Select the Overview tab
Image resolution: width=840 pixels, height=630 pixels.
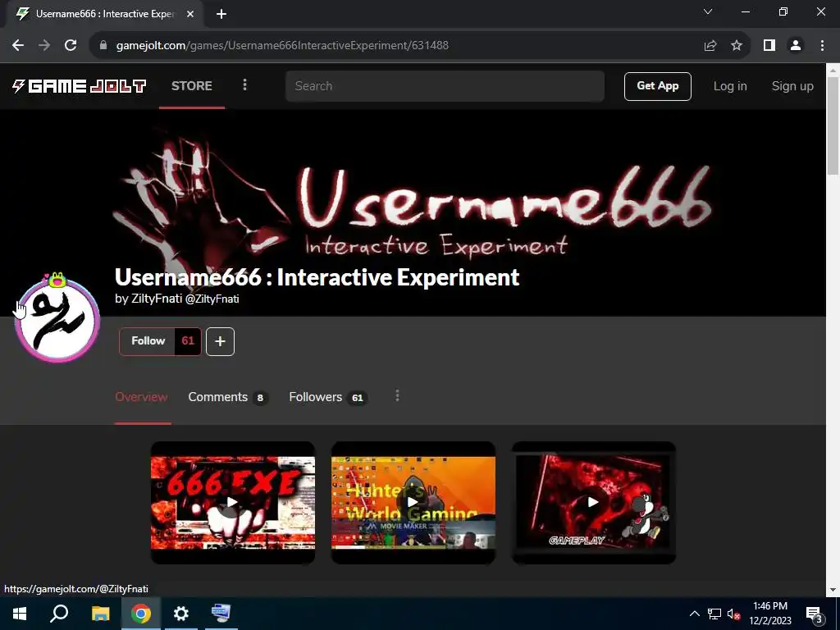click(x=141, y=397)
